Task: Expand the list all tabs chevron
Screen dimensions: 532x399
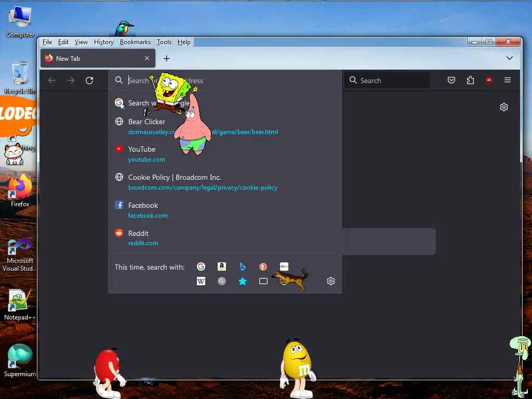Action: click(x=509, y=58)
